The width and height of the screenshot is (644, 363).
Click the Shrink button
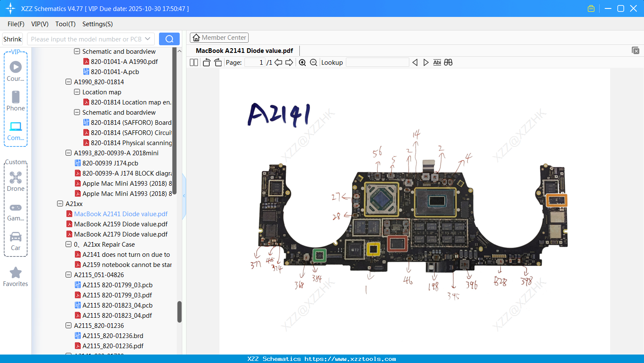coord(13,39)
